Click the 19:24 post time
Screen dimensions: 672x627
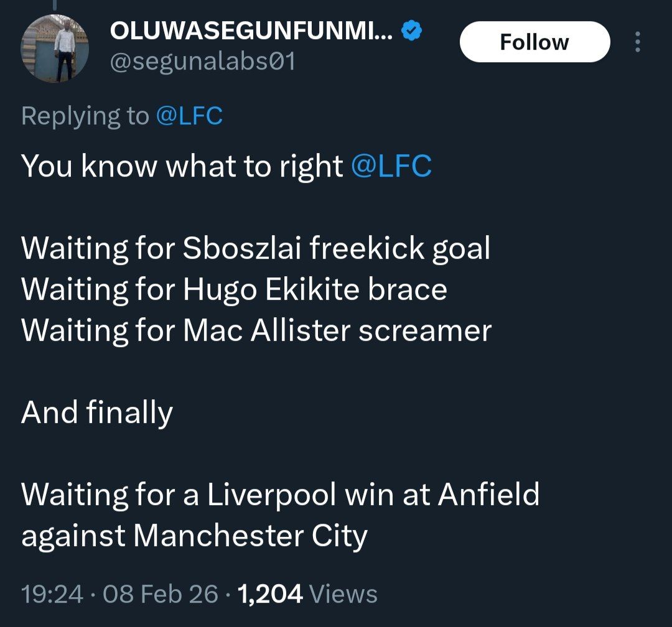click(52, 594)
